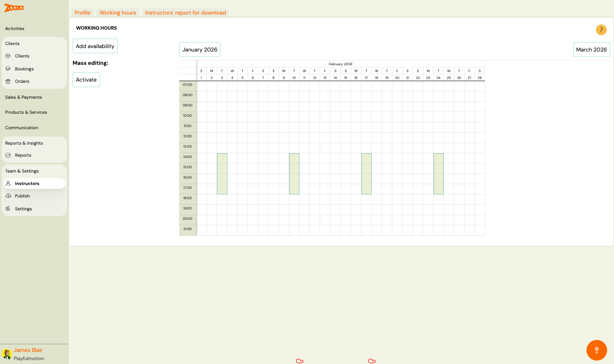Expand the Communication section

21,128
